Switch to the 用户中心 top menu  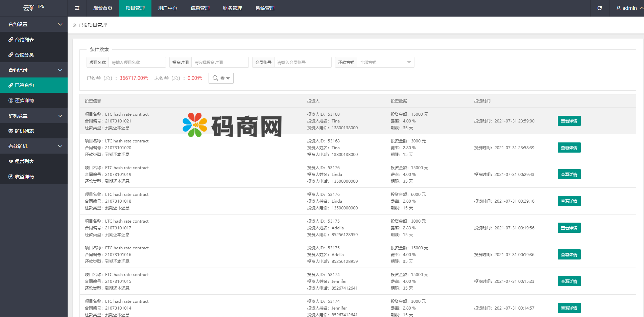coord(167,8)
